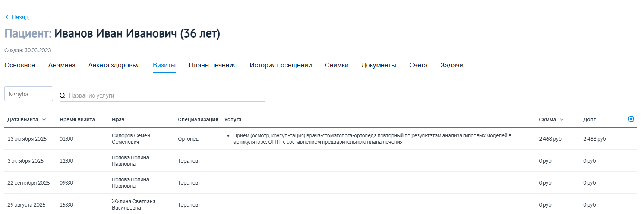Click the Ортопед specialization cell
Screen dimensions: 644x214
[188, 139]
